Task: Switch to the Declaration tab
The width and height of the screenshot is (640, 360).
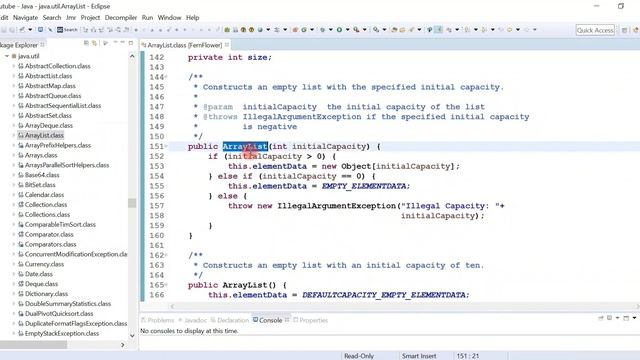Action: point(230,320)
